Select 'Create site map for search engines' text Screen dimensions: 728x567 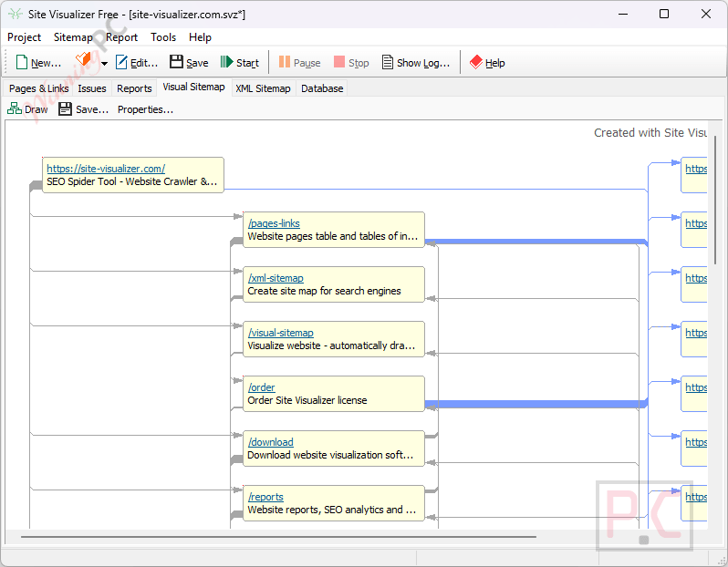[x=324, y=291]
